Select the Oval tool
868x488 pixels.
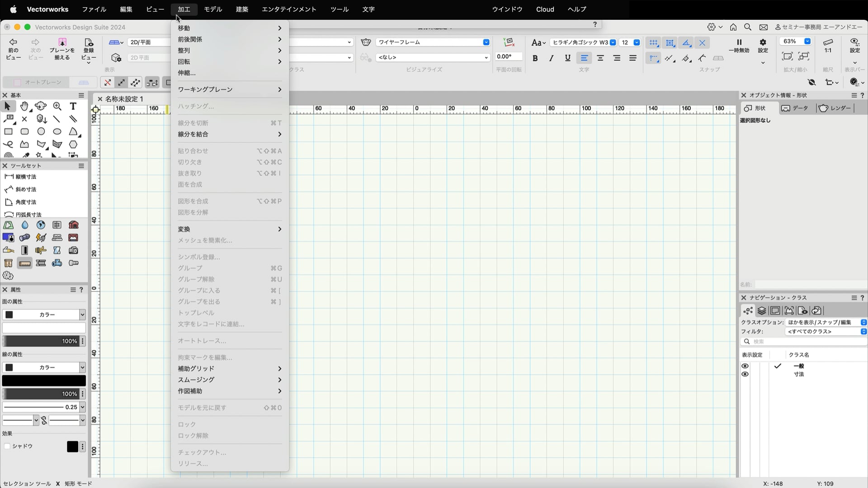[57, 131]
